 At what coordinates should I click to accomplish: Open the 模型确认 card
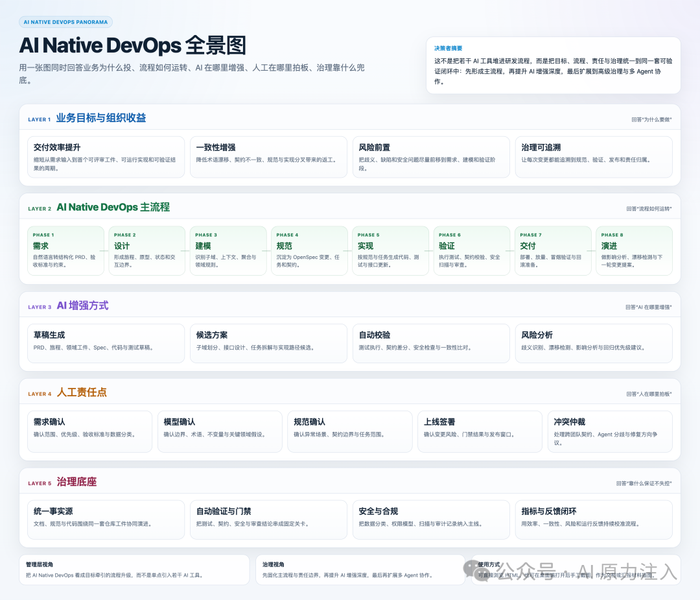[220, 431]
